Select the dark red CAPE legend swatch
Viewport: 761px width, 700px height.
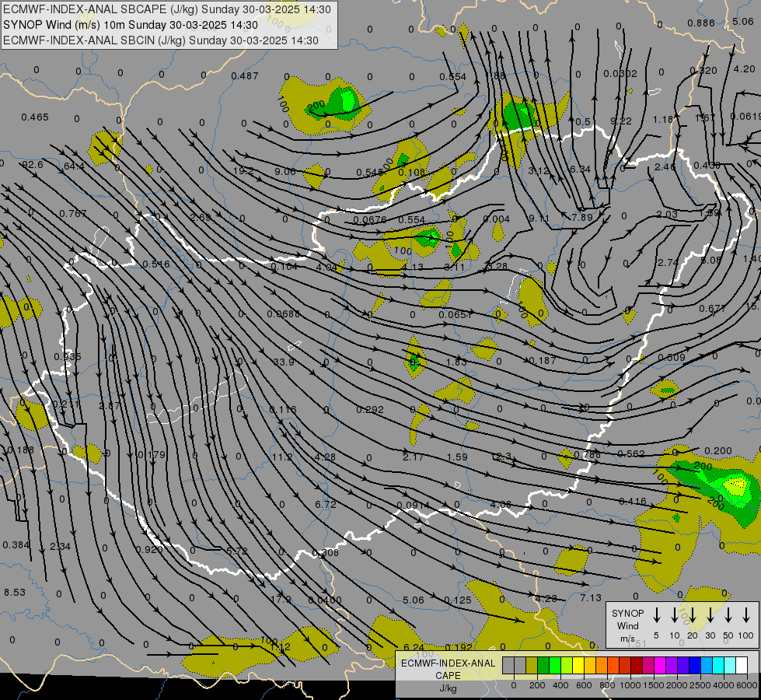pos(637,666)
